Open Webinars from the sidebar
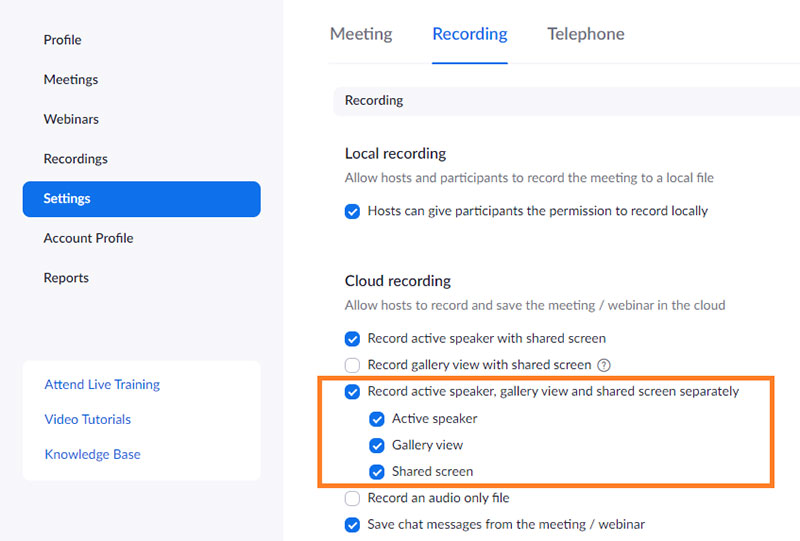Viewport: 800px width, 541px height. click(x=71, y=119)
